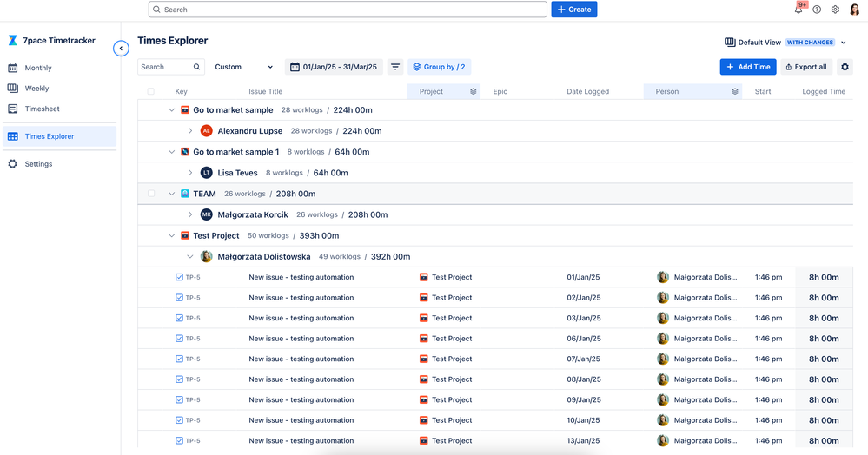Click the TEAM project icon
Image resolution: width=868 pixels, height=455 pixels.
coord(185,194)
